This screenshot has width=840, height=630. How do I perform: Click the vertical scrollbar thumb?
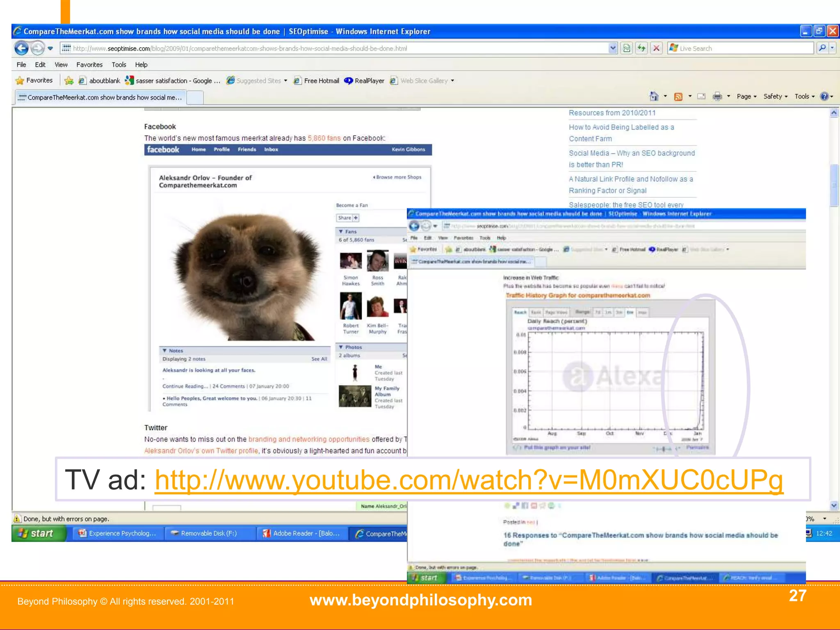(834, 185)
